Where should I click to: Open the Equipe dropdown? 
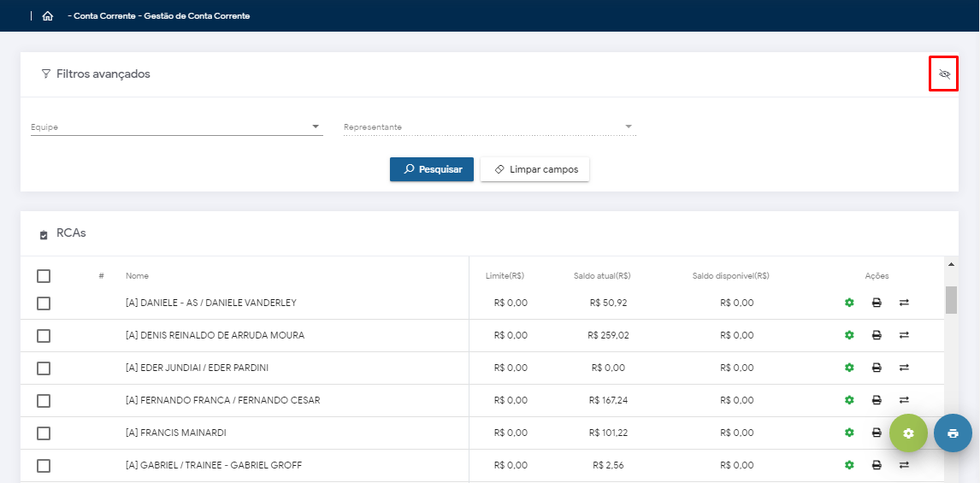click(176, 127)
